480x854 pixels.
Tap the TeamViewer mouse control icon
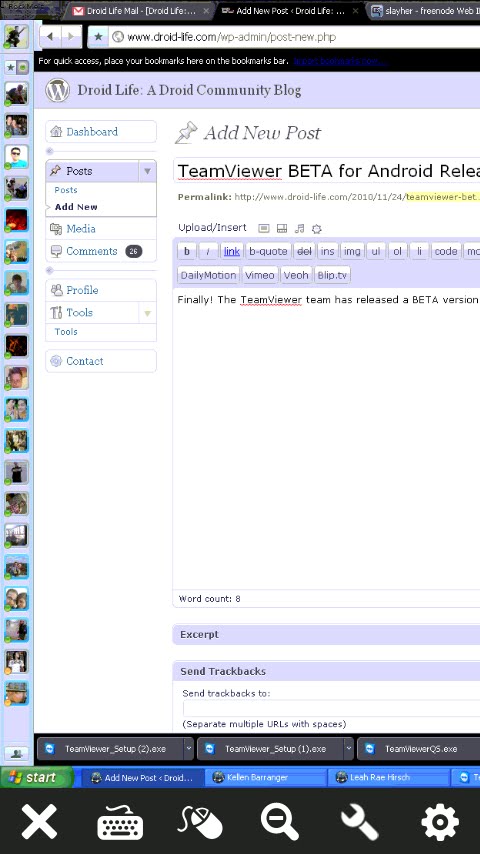[x=200, y=822]
